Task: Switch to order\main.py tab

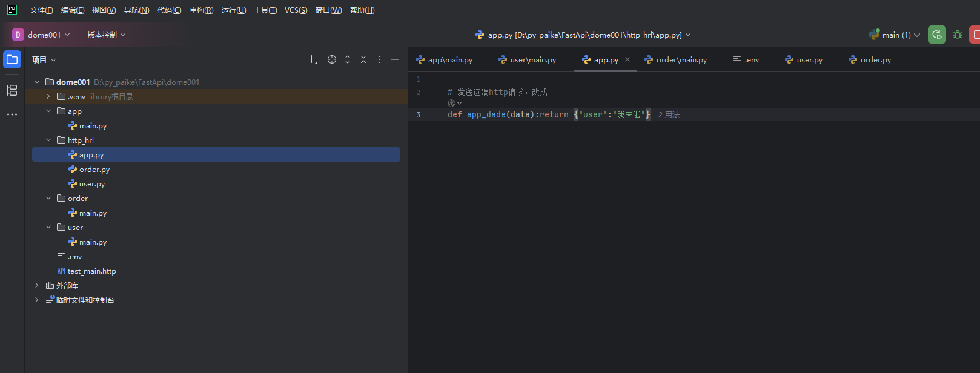Action: 676,59
